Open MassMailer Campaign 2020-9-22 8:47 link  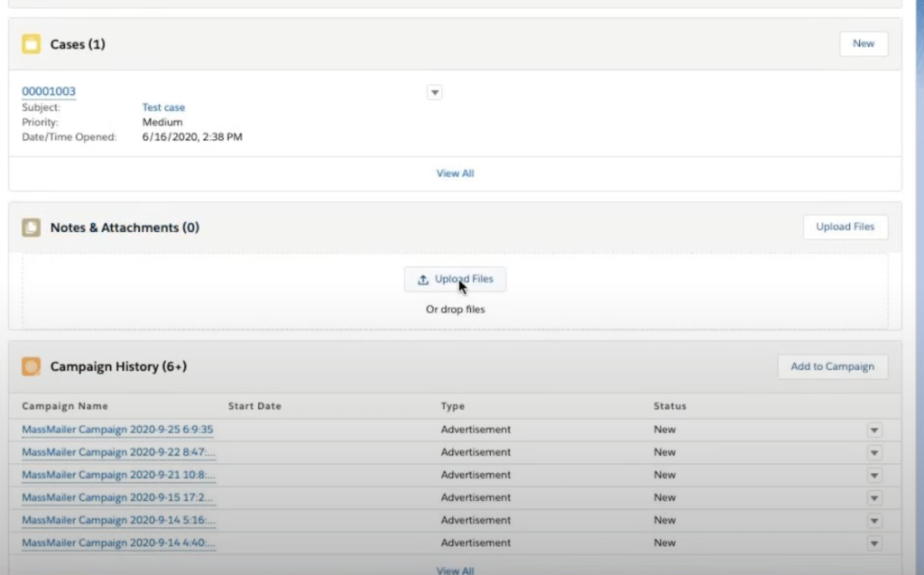click(x=118, y=452)
